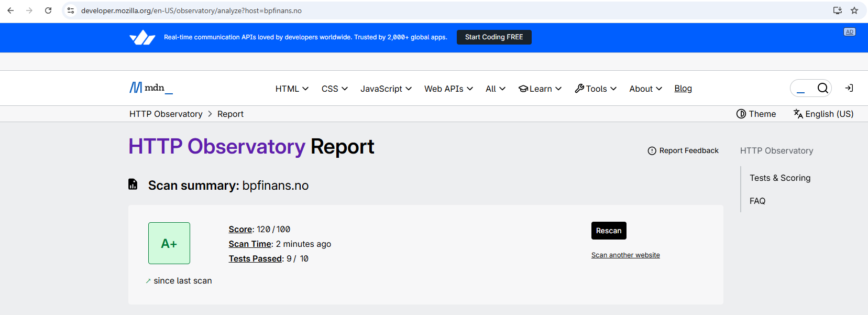This screenshot has width=868, height=315.
Task: Click the install app icon in address bar
Action: 838,10
